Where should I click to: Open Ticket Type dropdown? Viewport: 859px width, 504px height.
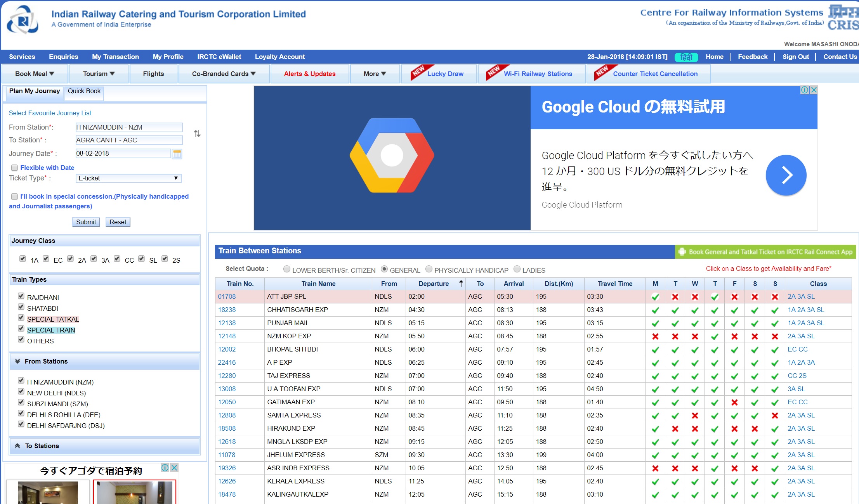(128, 178)
